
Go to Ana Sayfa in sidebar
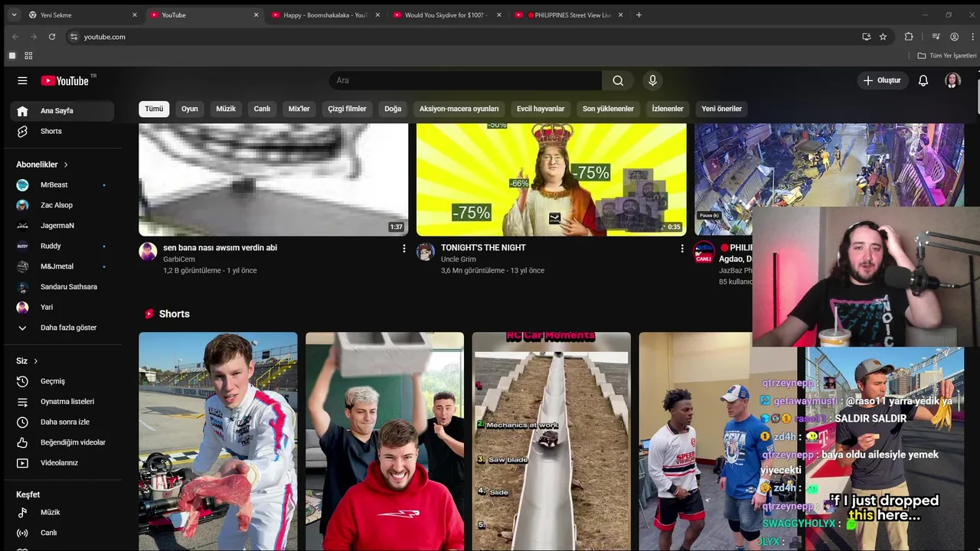pyautogui.click(x=63, y=111)
